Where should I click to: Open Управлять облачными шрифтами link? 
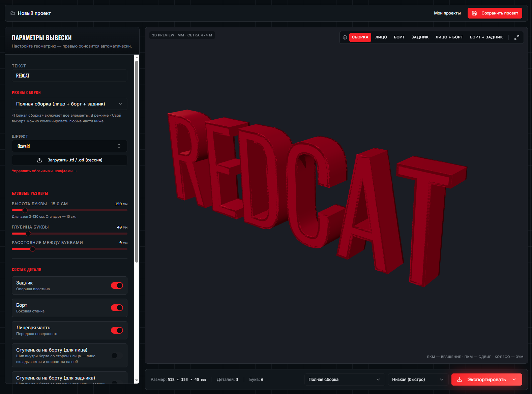(44, 171)
